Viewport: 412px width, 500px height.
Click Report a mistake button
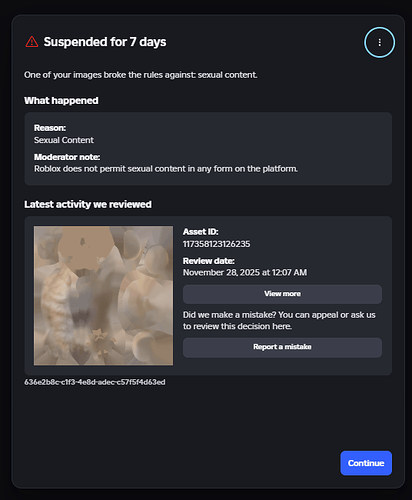(x=282, y=347)
